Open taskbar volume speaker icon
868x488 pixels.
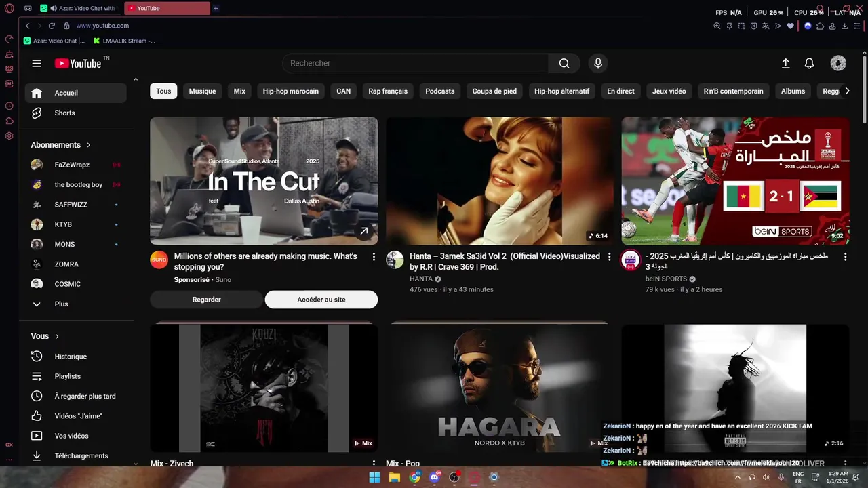pos(766,477)
